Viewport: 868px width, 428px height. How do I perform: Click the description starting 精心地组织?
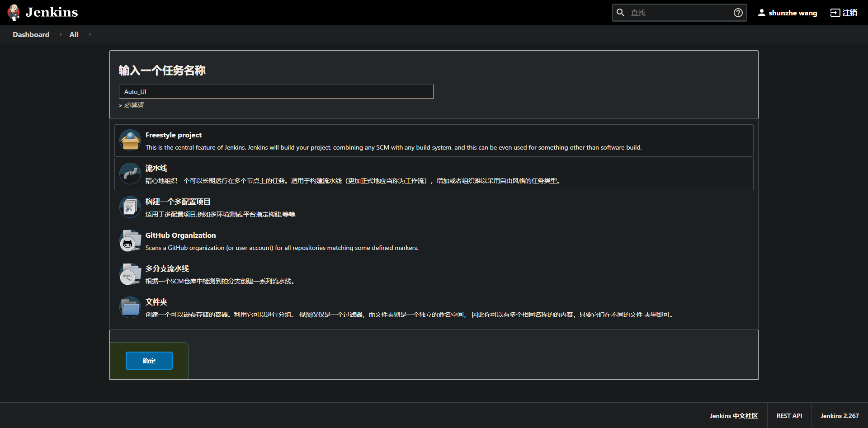[353, 181]
